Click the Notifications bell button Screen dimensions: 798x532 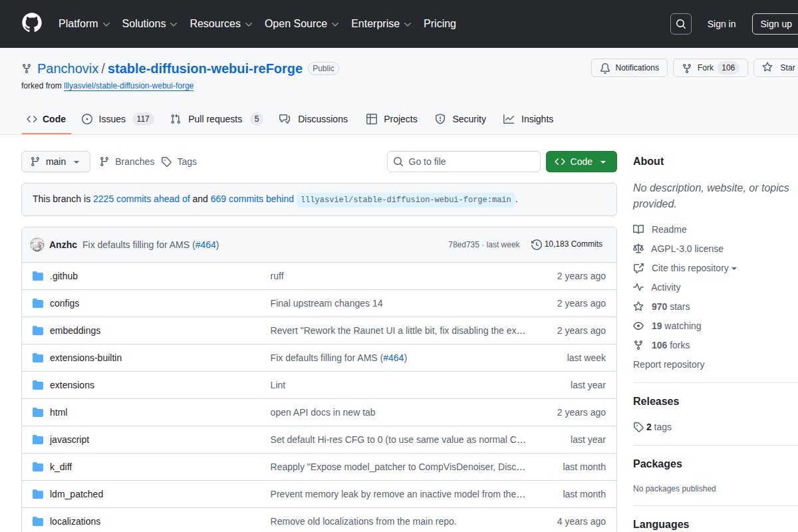(629, 68)
